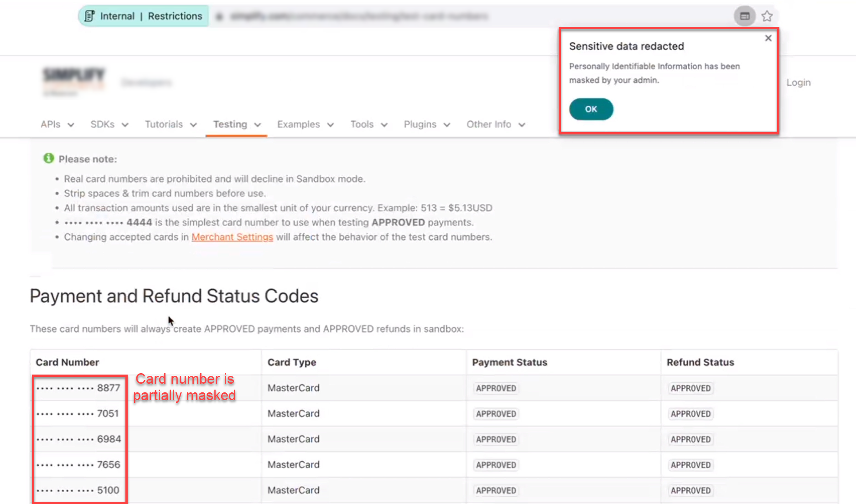Click the Payment and Refund Status Codes heading
This screenshot has height=504, width=856.
click(x=174, y=296)
